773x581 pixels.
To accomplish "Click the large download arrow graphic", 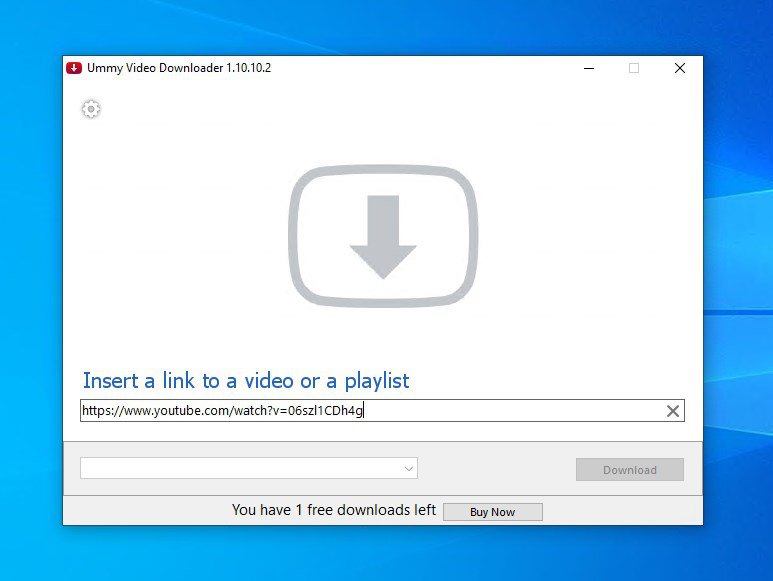I will click(x=383, y=236).
